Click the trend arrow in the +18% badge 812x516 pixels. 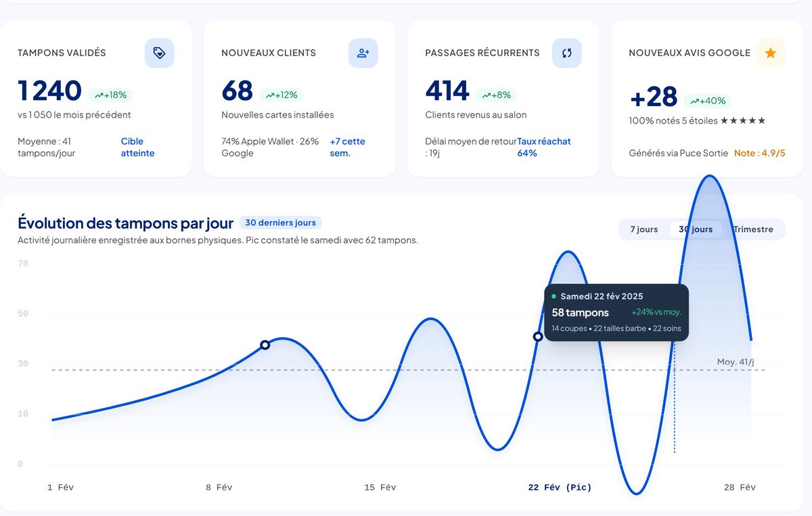coord(99,95)
